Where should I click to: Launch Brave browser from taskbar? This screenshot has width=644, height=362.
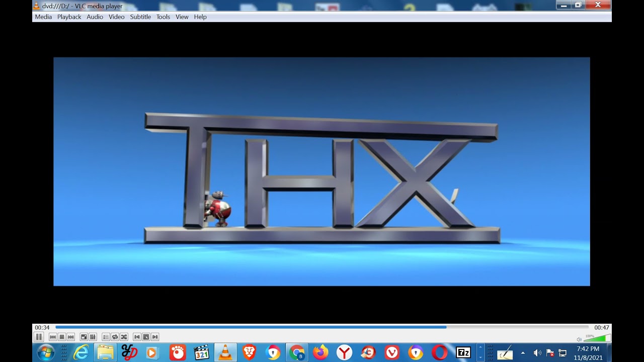[x=249, y=352]
